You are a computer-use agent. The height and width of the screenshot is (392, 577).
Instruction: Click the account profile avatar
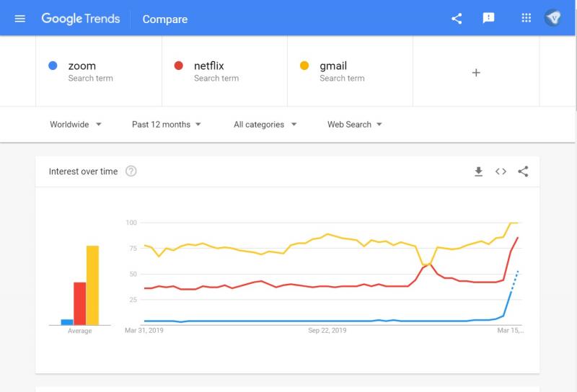pos(554,19)
